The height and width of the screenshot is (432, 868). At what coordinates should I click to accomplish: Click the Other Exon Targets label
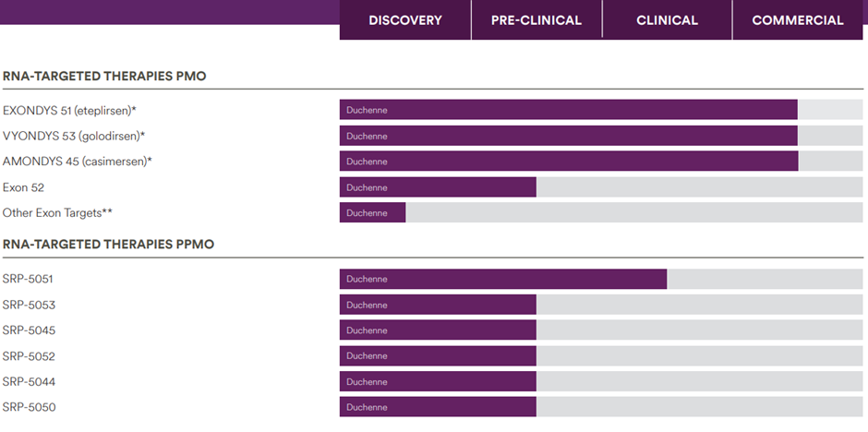tap(57, 213)
